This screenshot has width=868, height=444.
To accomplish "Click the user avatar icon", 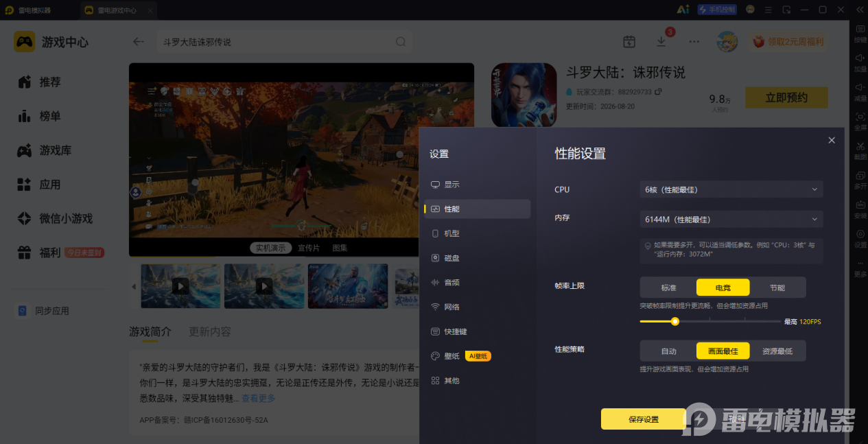I will pyautogui.click(x=727, y=42).
